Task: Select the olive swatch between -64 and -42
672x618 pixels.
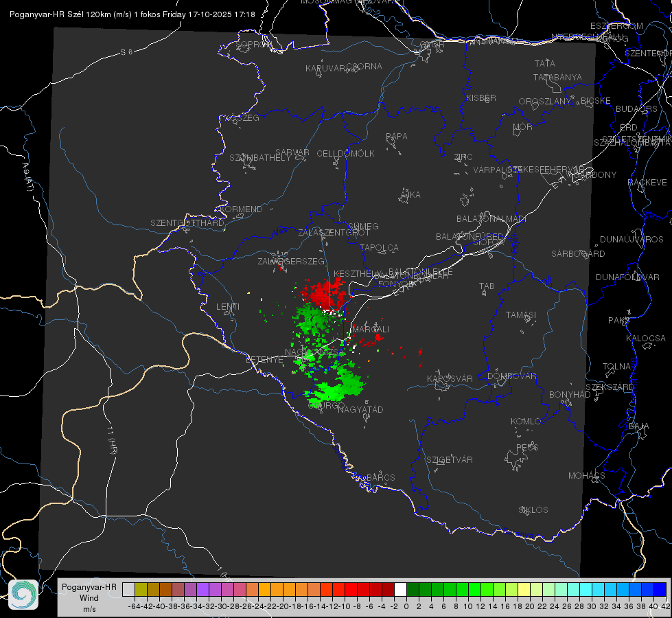Action: 141,589
